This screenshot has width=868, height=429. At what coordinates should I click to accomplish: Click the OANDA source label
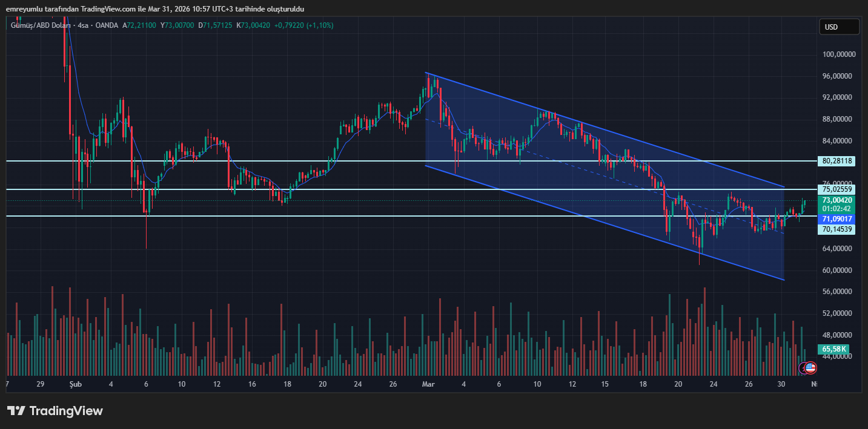click(107, 25)
